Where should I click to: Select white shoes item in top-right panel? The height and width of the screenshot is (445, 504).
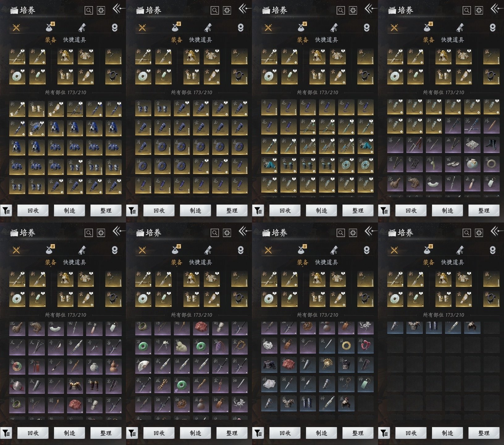453,164
